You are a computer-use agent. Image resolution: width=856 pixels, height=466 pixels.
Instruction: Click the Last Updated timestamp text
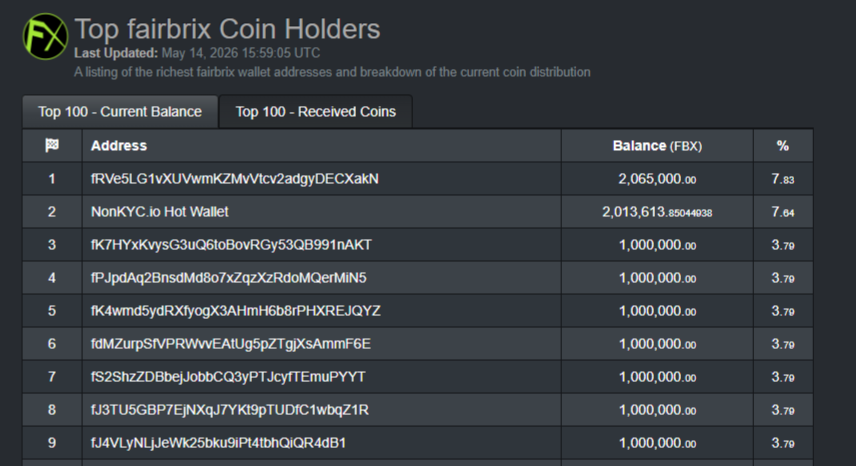pos(197,53)
